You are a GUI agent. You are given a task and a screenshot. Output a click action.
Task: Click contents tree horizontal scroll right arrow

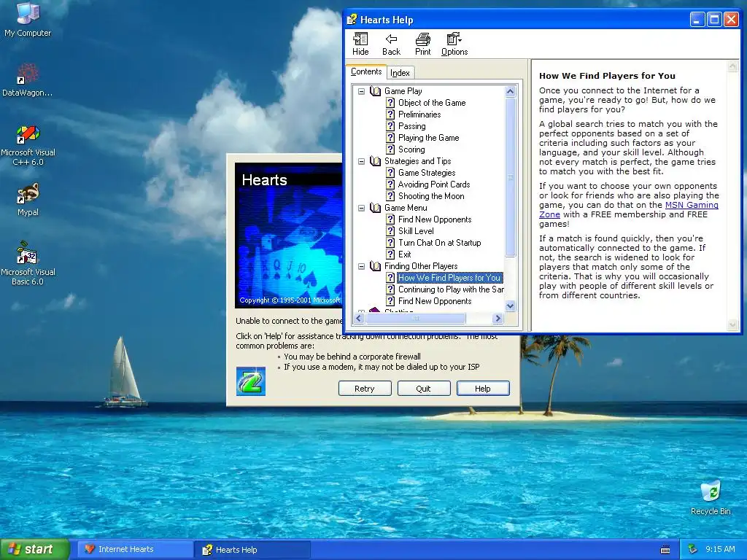coord(498,318)
